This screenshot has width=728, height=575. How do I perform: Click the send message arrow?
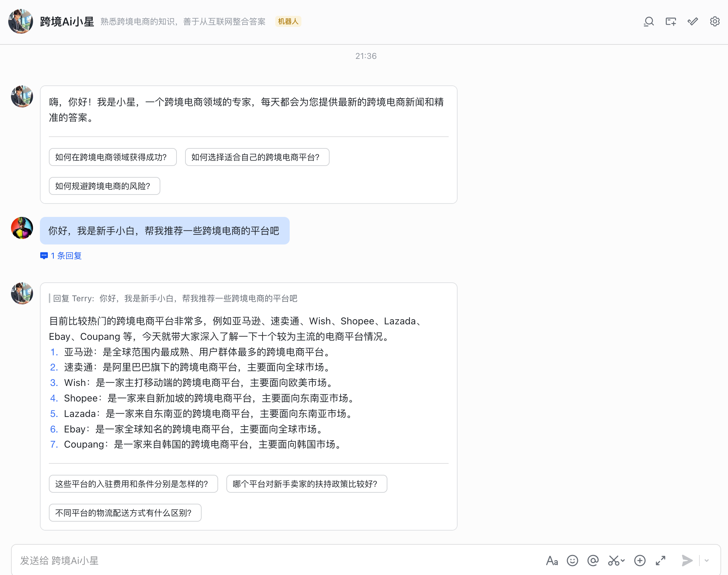(687, 561)
